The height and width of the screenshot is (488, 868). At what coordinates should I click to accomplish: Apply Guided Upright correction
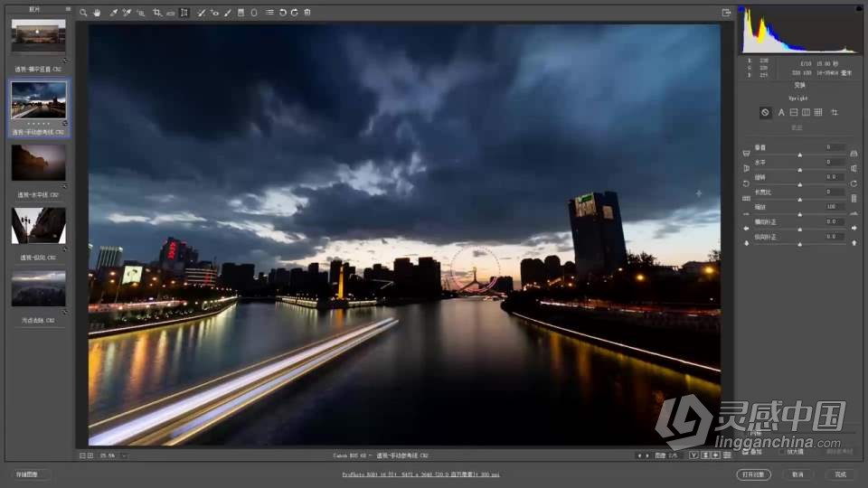(x=835, y=112)
